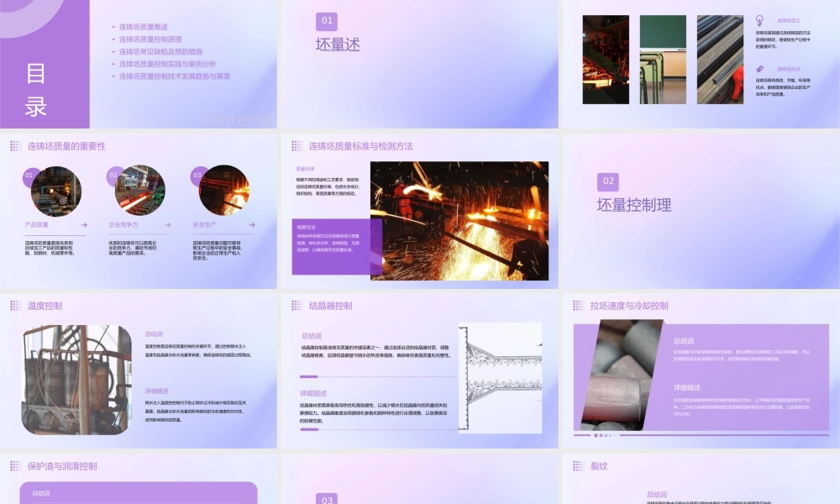840x504 pixels.
Task: Click the dotted grid icon before 裂纹
Action: (579, 465)
